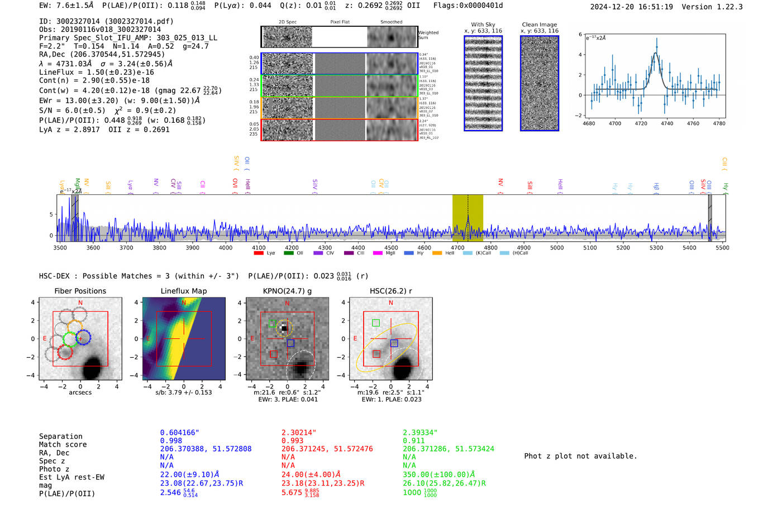Screen dimensions: 782x532
Task: Click the LyA z = 2.8917 text
Action: coord(69,130)
